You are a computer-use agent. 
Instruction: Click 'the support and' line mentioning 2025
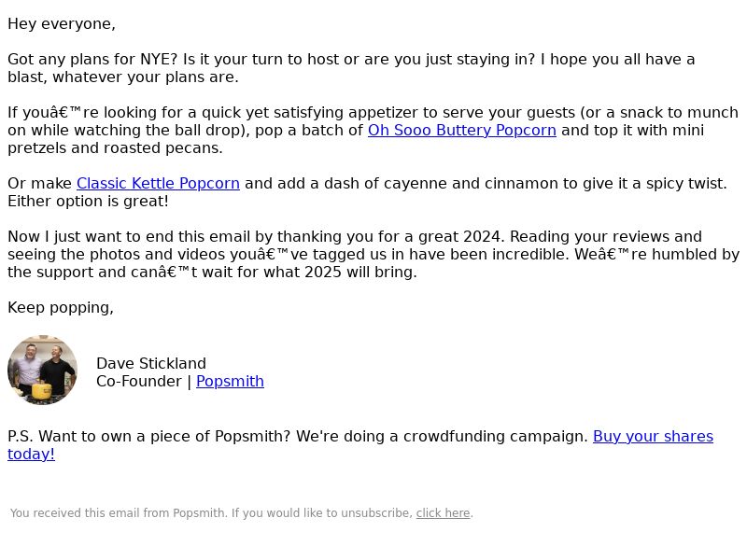212,273
